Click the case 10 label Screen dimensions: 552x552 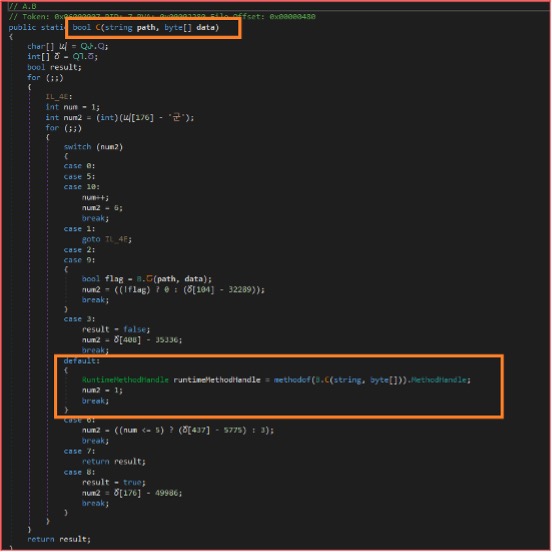[81, 187]
